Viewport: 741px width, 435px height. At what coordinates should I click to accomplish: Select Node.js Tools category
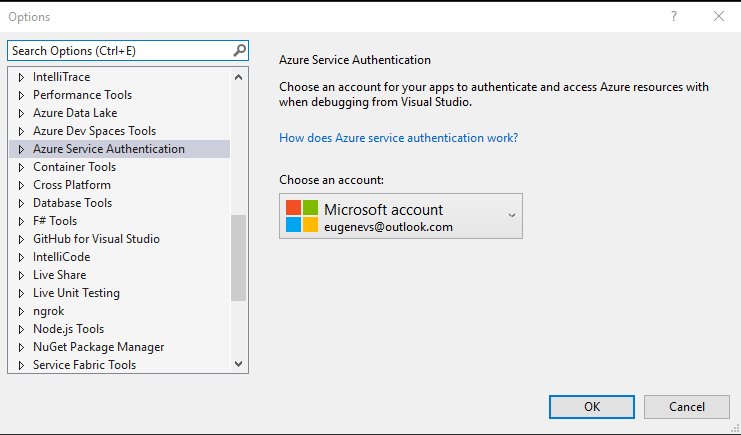(69, 329)
